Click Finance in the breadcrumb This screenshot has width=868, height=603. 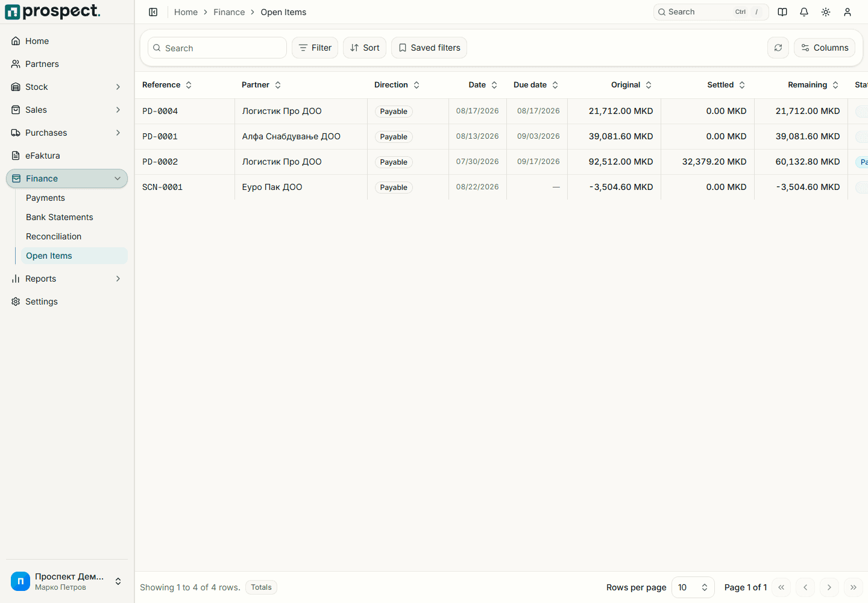click(x=229, y=12)
